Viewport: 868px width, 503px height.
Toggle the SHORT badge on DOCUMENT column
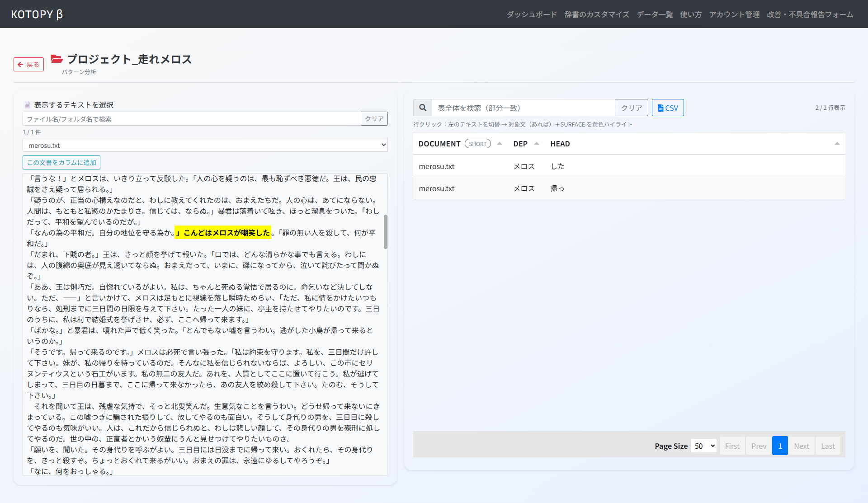[477, 144]
